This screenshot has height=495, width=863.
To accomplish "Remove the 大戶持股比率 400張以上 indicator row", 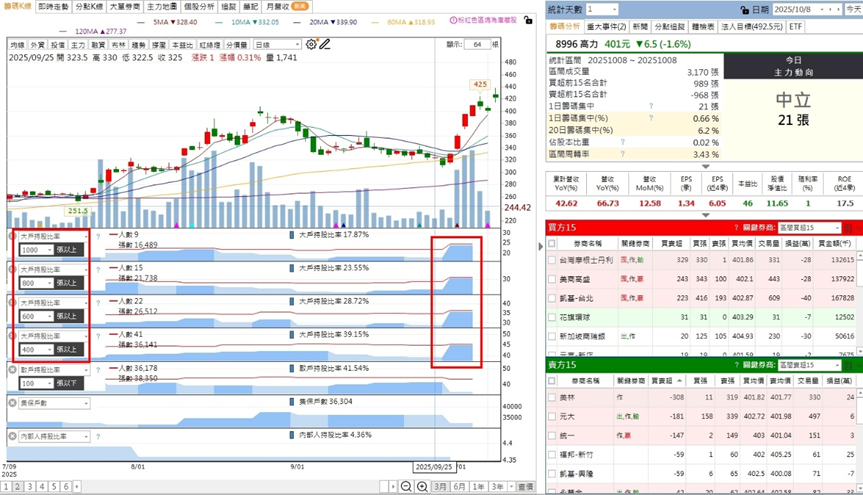I will click(12, 336).
